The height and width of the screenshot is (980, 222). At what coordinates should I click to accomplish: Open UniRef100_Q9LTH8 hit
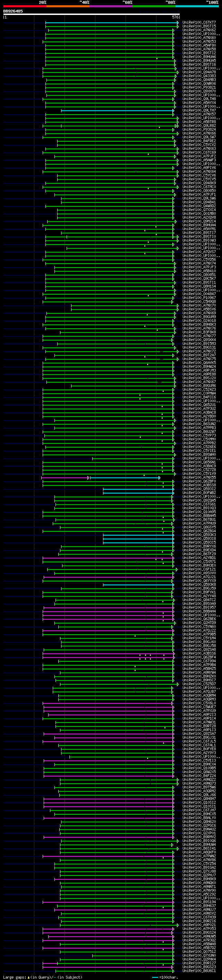click(x=199, y=99)
